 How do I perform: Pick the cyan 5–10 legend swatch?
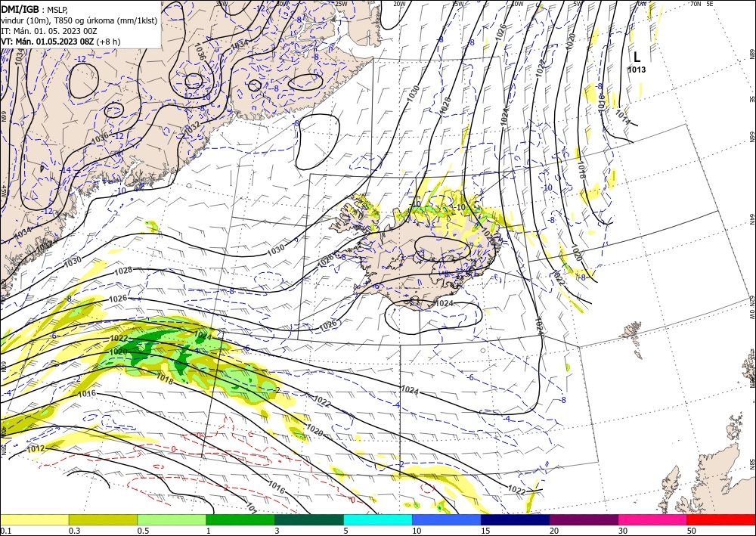[x=378, y=519]
